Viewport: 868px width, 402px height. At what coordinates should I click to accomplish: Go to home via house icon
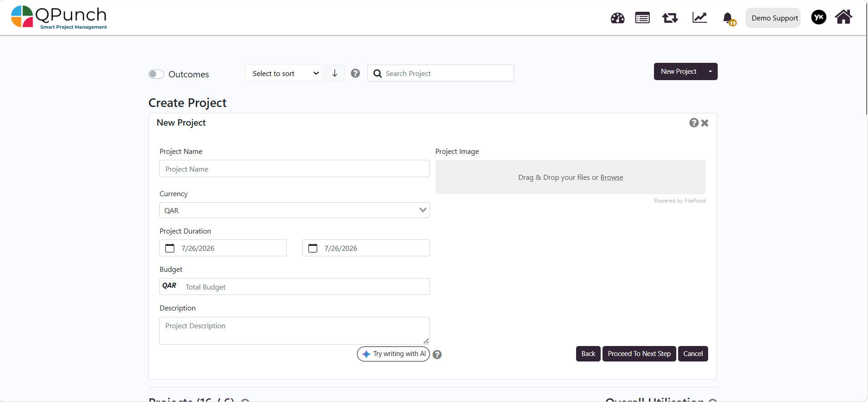pos(843,17)
